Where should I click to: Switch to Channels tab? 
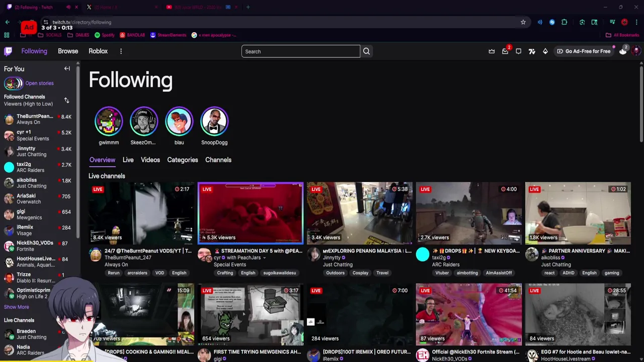tap(218, 160)
